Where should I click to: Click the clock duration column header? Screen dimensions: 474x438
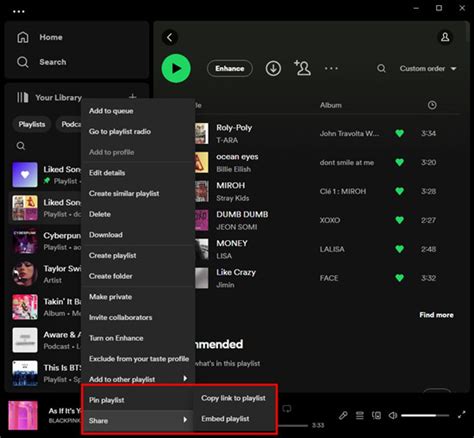pos(432,105)
